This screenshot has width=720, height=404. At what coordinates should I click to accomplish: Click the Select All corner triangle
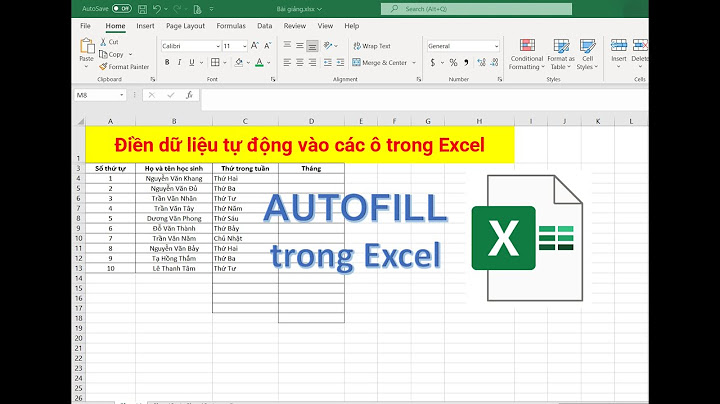tap(81, 121)
